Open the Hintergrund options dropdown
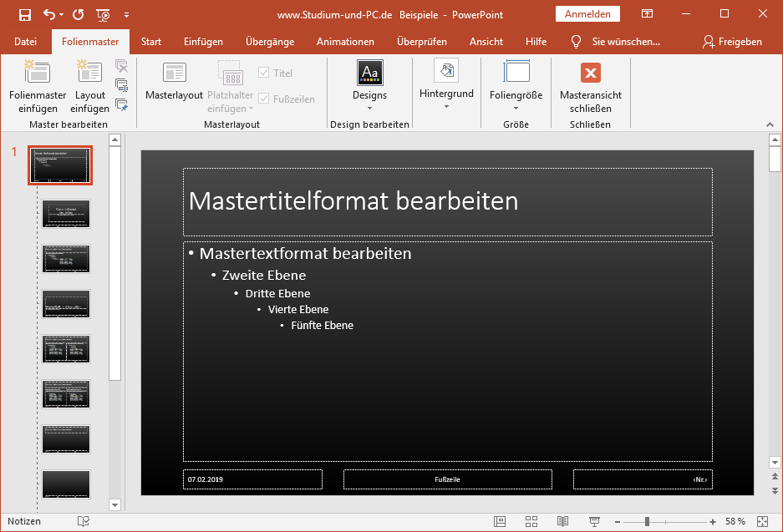Image resolution: width=783 pixels, height=532 pixels. 446,85
